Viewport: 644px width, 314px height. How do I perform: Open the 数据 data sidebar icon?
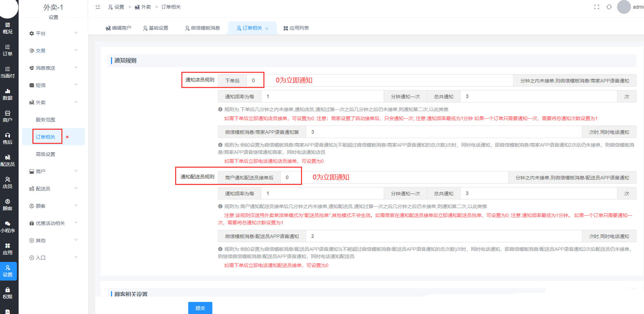coord(8,95)
